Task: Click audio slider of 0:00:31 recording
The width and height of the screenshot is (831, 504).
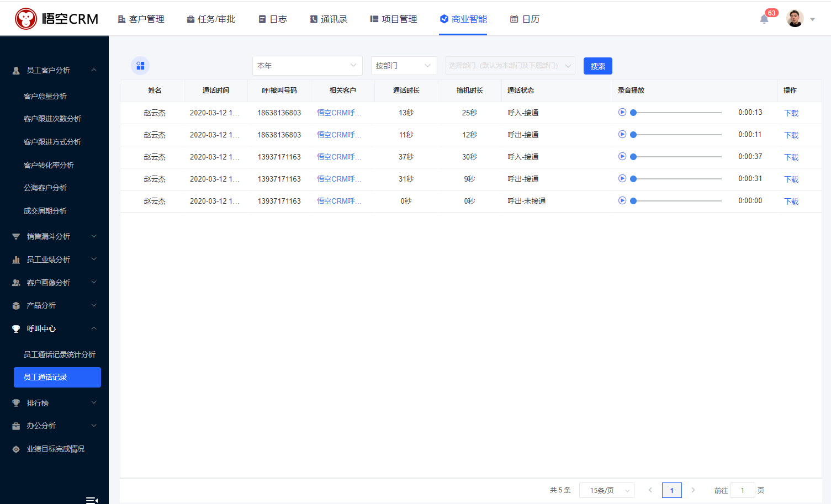Action: [676, 179]
